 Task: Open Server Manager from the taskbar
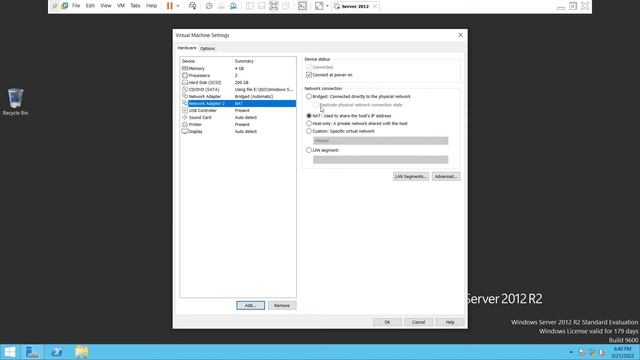(x=32, y=352)
